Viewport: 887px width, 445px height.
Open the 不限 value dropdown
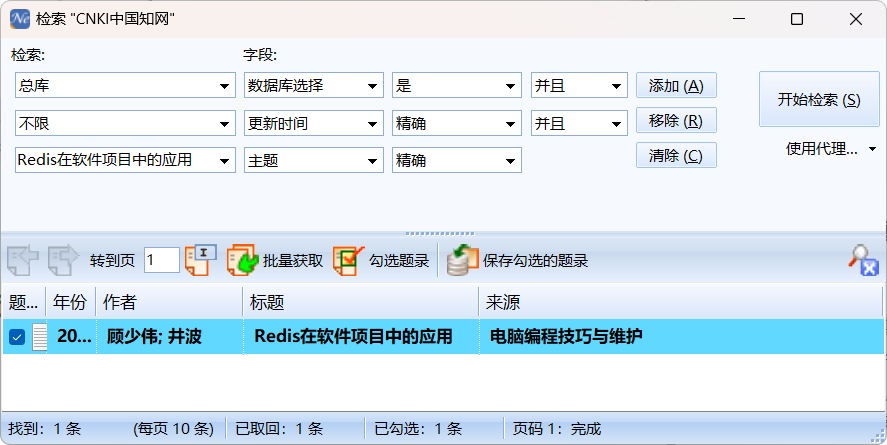[x=224, y=124]
